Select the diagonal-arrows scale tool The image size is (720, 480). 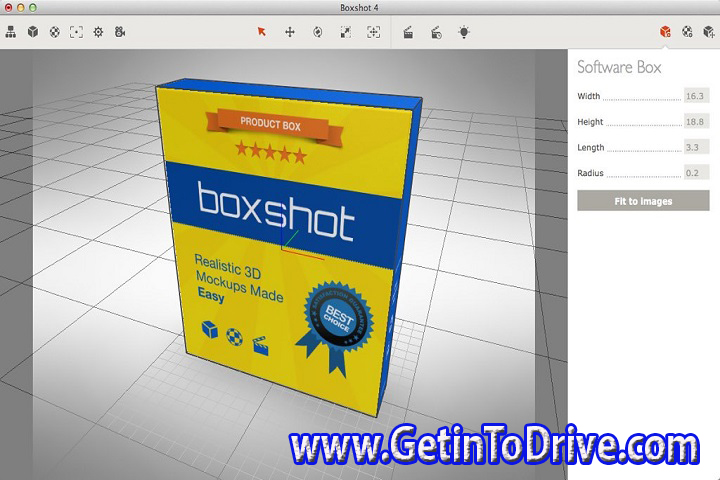pos(346,32)
